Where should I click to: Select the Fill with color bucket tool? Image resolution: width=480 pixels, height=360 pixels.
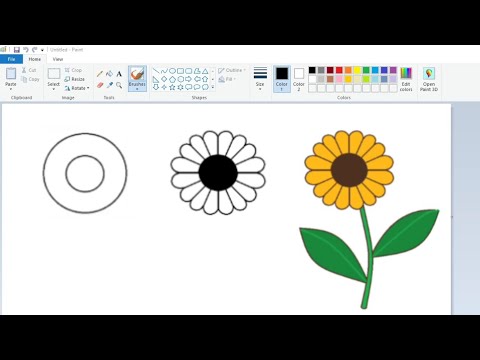pos(109,74)
